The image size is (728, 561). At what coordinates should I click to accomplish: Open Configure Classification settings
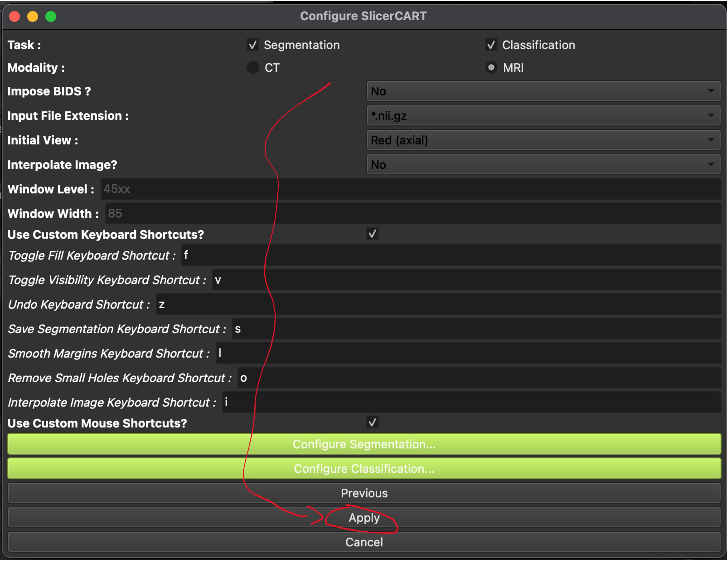[364, 469]
